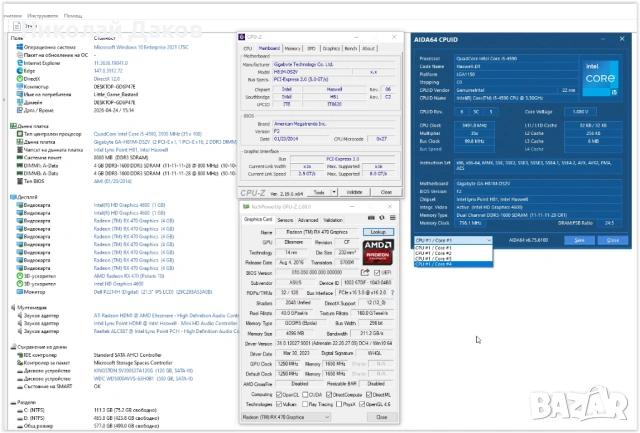
Task: Open the Radeon RX 470 GPU selector dropdown
Action: pos(286,417)
